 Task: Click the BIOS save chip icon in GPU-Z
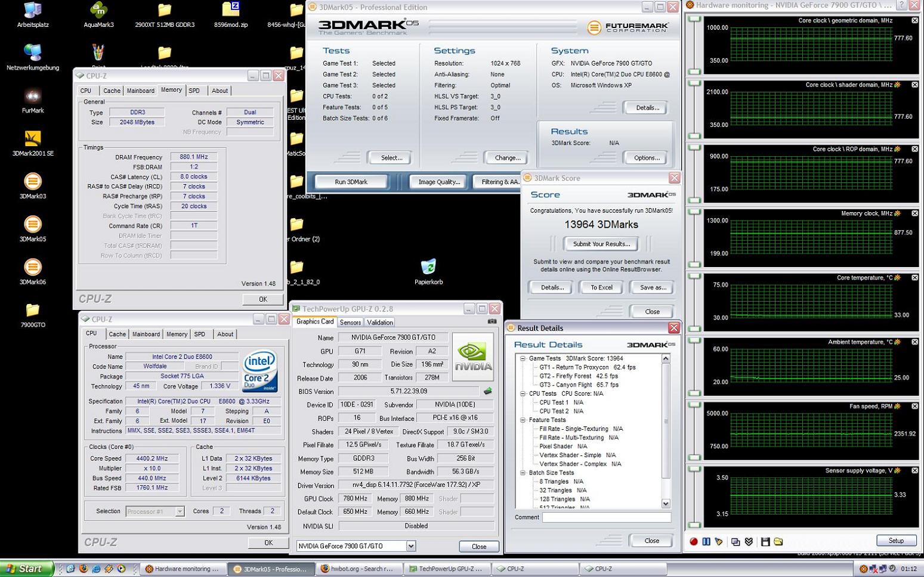[x=487, y=391]
